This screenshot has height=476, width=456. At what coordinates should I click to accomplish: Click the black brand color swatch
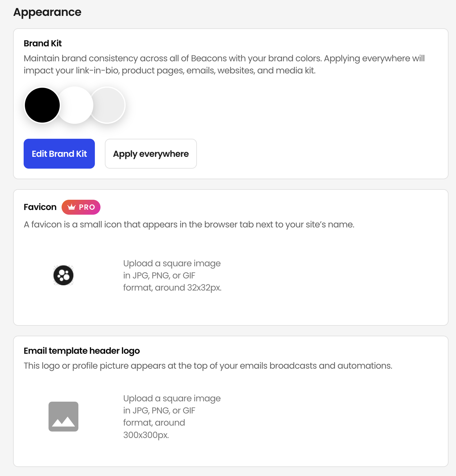42,105
